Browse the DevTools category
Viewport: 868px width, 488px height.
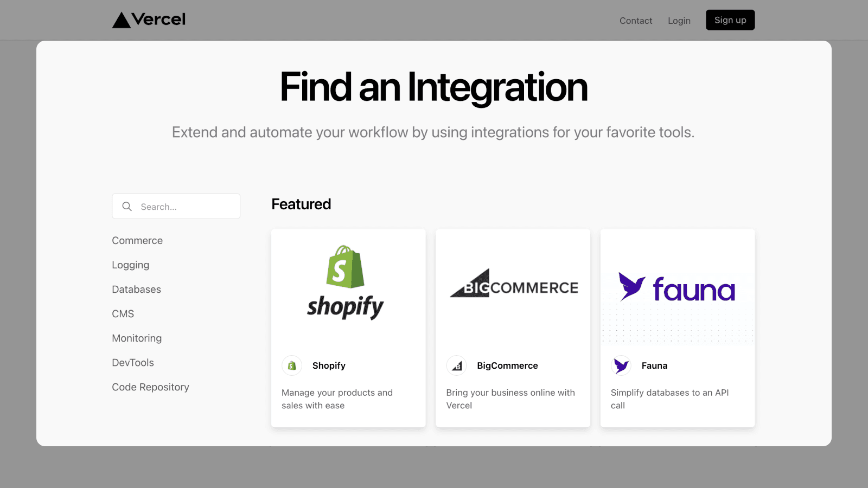coord(133,363)
